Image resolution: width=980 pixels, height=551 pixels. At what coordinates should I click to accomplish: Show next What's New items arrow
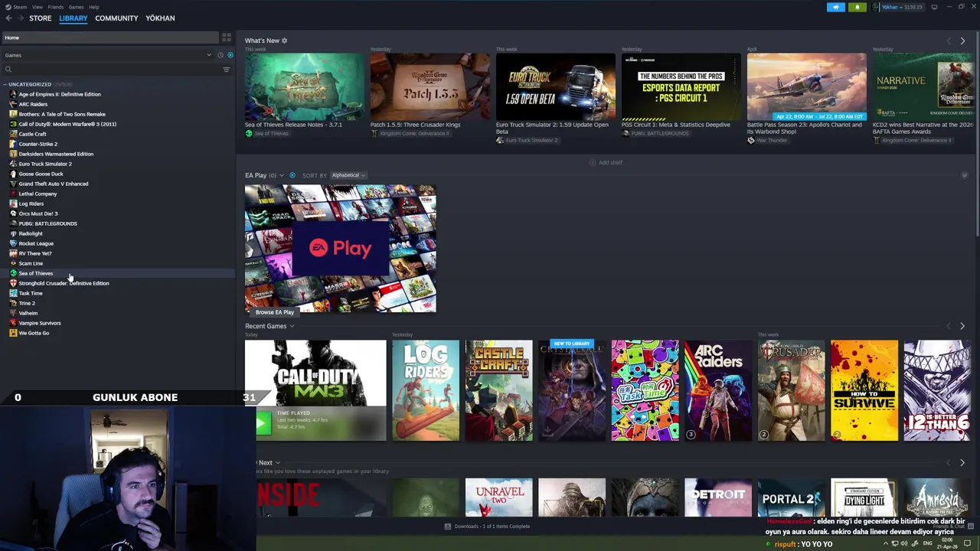(x=962, y=41)
